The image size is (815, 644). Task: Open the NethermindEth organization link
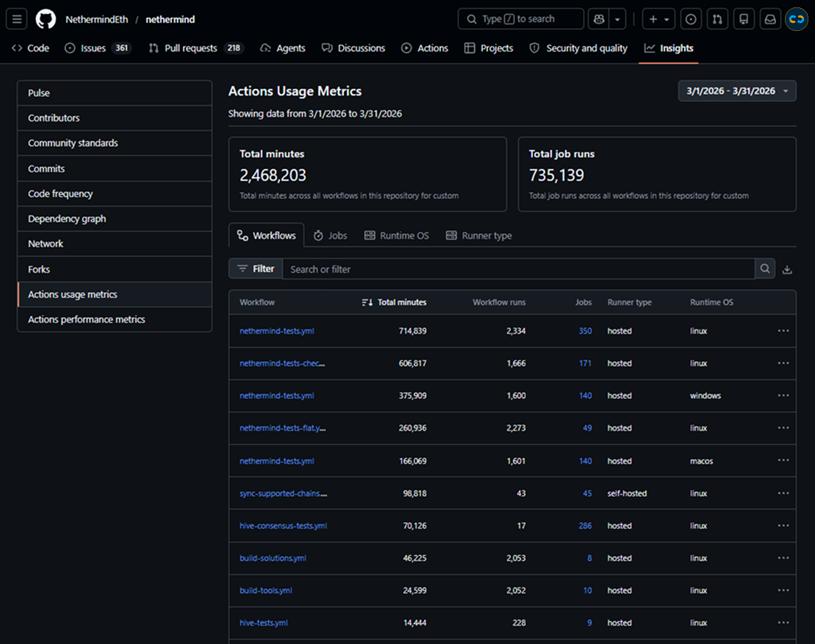point(97,19)
